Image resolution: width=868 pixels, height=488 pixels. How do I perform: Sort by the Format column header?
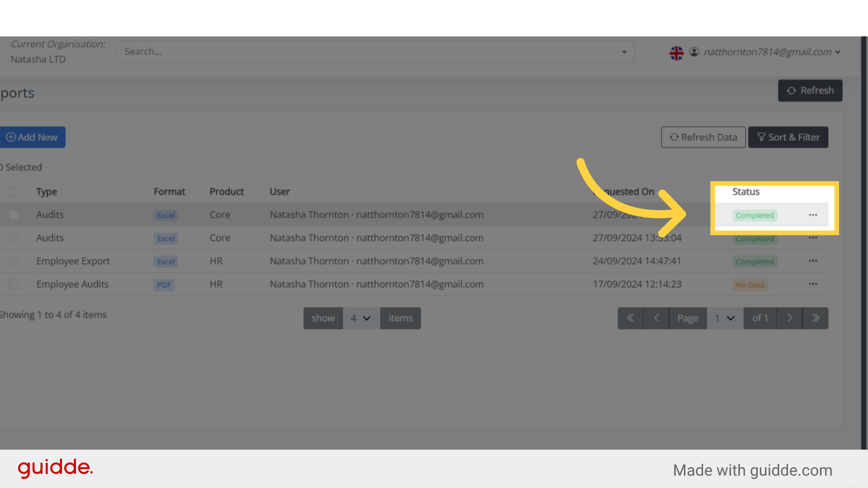pos(170,192)
